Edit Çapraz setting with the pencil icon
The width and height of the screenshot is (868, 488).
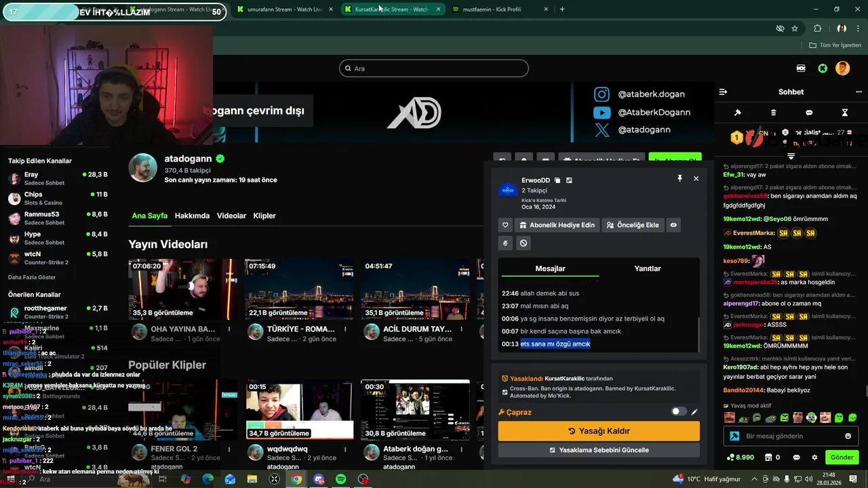tap(694, 411)
